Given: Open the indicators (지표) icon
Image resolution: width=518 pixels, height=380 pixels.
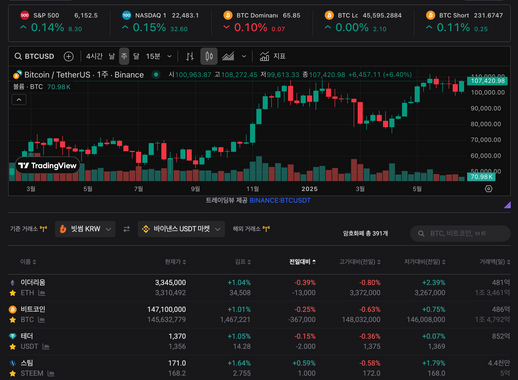Looking at the screenshot, I should coord(265,56).
